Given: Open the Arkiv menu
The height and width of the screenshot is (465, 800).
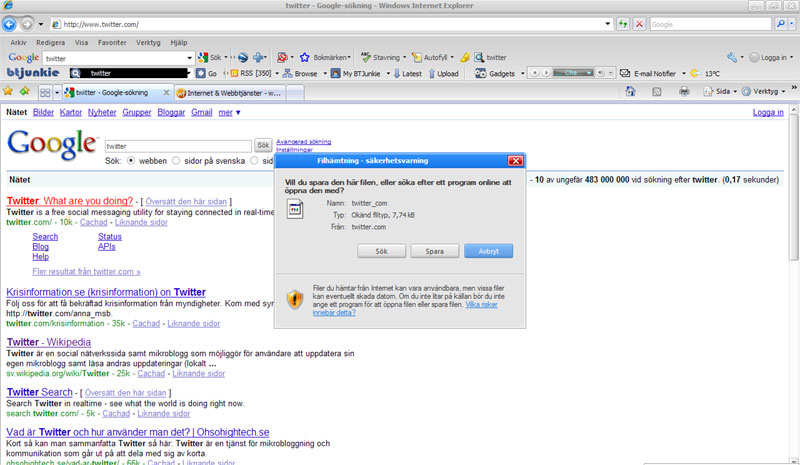Looking at the screenshot, I should [18, 43].
